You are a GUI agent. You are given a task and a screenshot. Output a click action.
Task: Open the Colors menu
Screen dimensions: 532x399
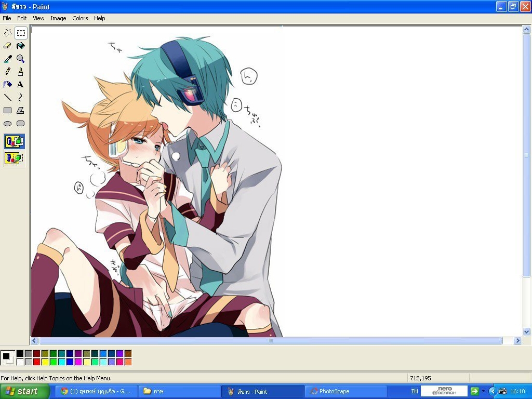click(80, 18)
